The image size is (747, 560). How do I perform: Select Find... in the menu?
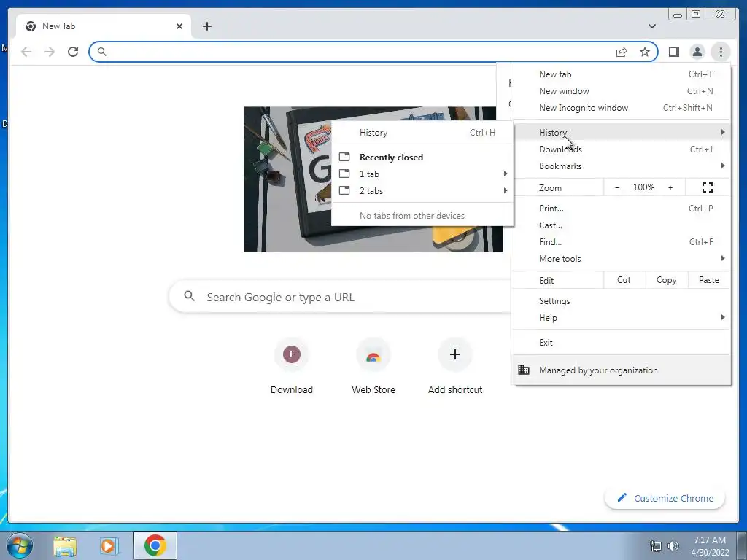(x=622, y=242)
